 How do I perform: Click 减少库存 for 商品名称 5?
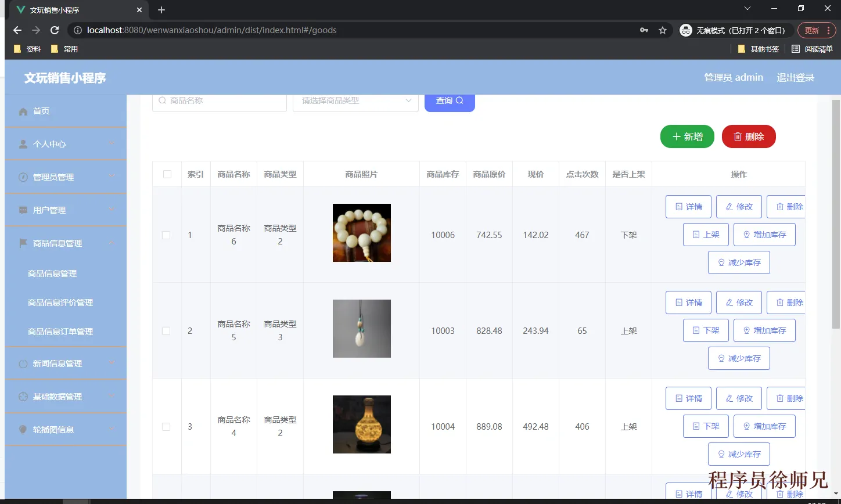[x=739, y=358]
